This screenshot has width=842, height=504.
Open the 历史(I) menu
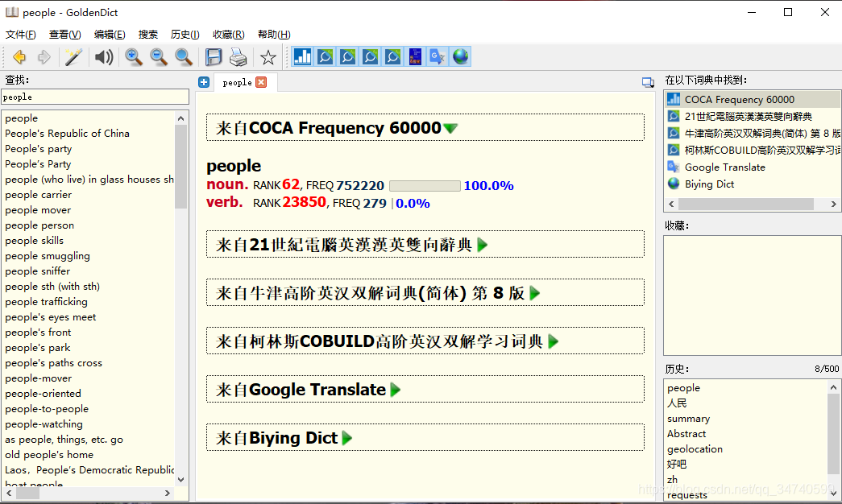[185, 35]
